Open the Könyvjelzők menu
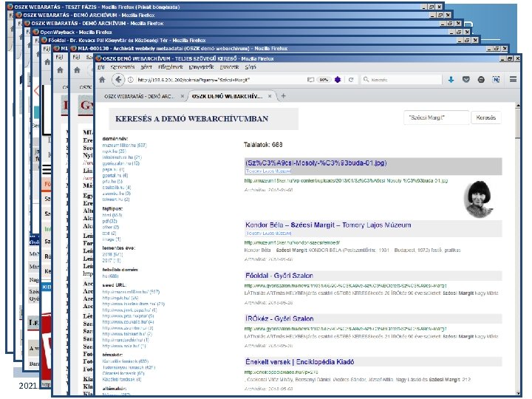This screenshot has width=532, height=399. pyautogui.click(x=201, y=67)
